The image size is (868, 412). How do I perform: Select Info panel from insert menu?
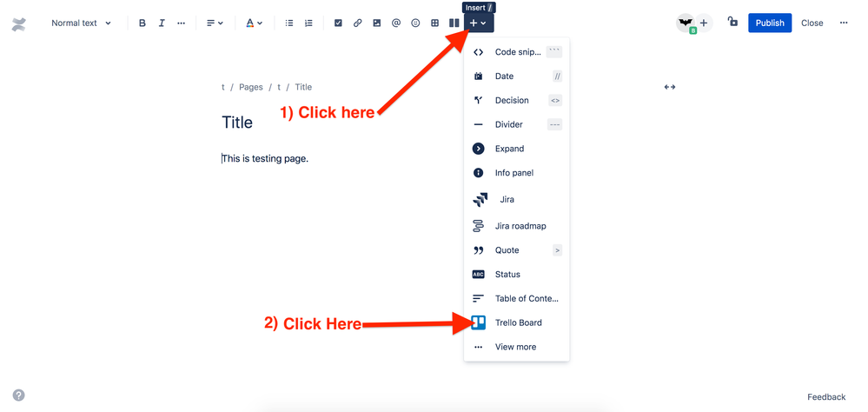click(516, 173)
